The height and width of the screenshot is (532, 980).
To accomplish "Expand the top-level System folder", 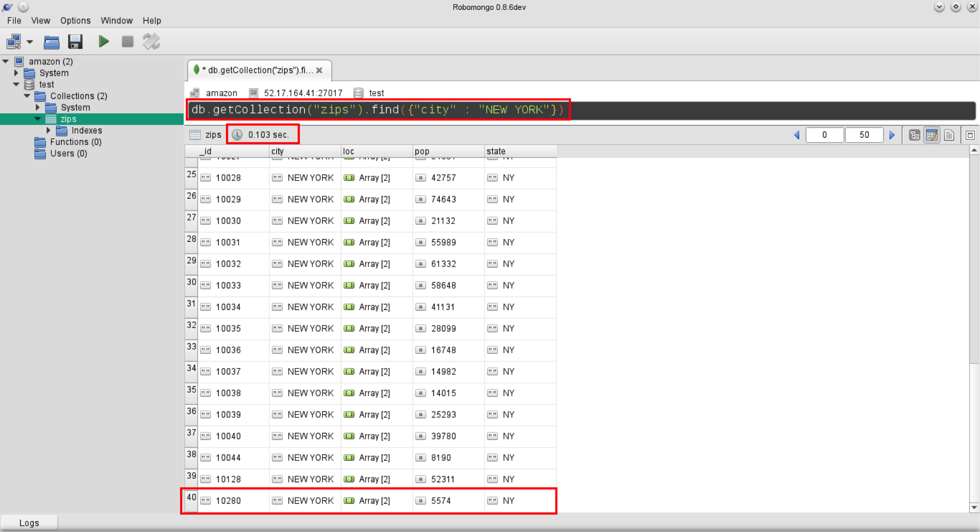I will click(x=16, y=73).
